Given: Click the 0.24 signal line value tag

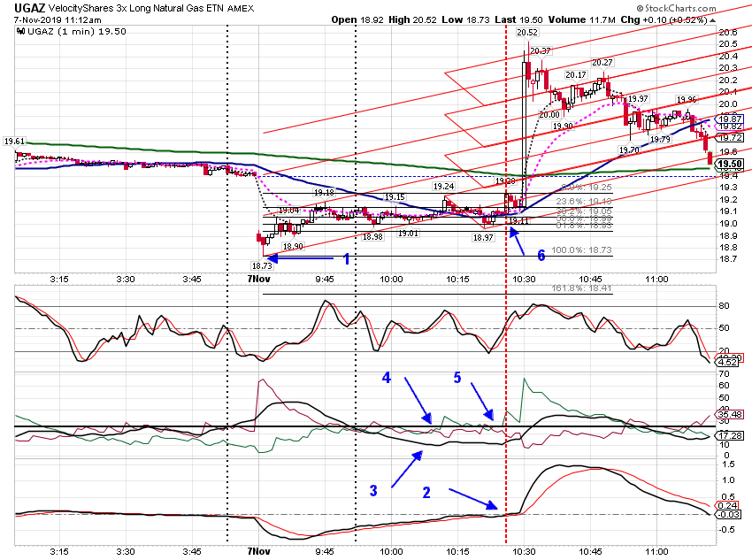Looking at the screenshot, I should coord(727,505).
